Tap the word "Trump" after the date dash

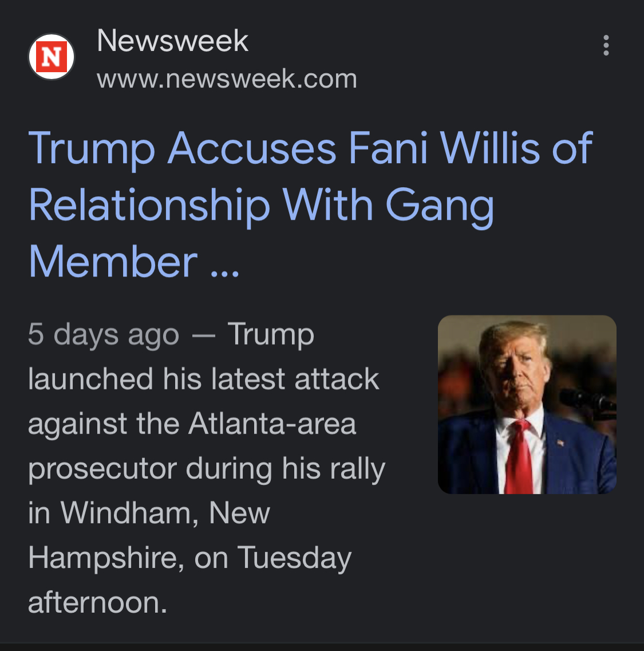pyautogui.click(x=271, y=334)
